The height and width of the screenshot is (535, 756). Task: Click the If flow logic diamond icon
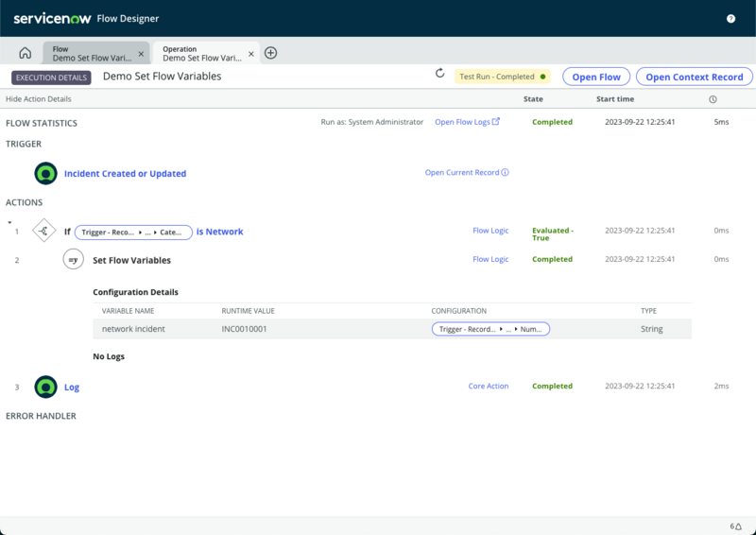[43, 231]
